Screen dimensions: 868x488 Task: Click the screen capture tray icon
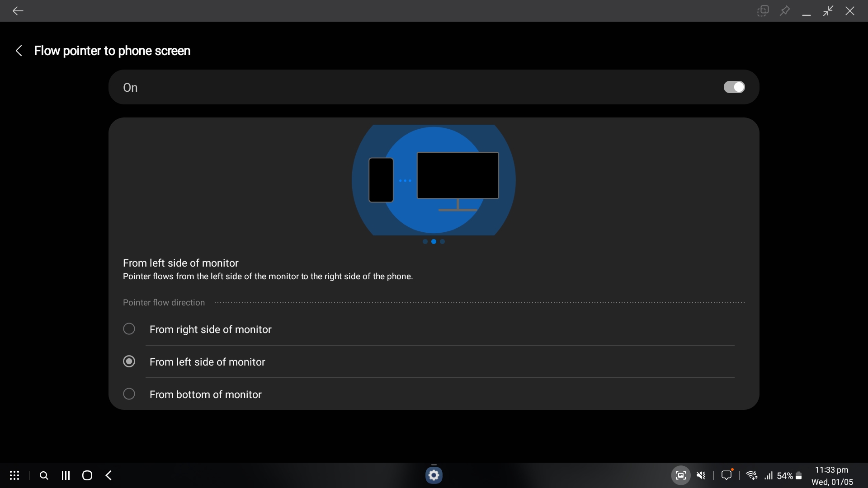tap(680, 475)
